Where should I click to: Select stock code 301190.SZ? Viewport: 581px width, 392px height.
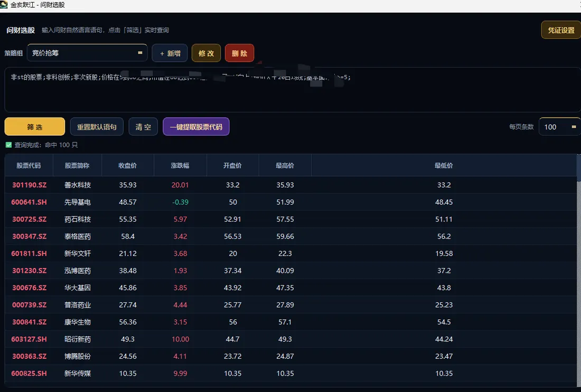pyautogui.click(x=29, y=185)
